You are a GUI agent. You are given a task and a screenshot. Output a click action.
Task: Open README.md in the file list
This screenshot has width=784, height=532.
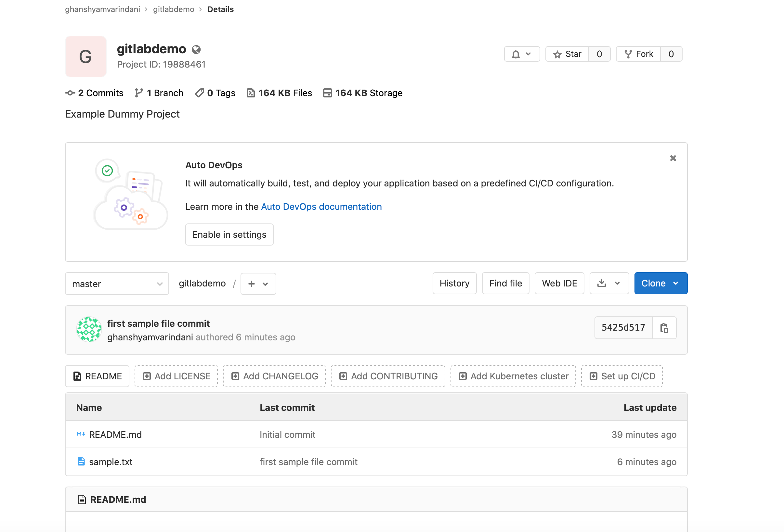coord(115,434)
